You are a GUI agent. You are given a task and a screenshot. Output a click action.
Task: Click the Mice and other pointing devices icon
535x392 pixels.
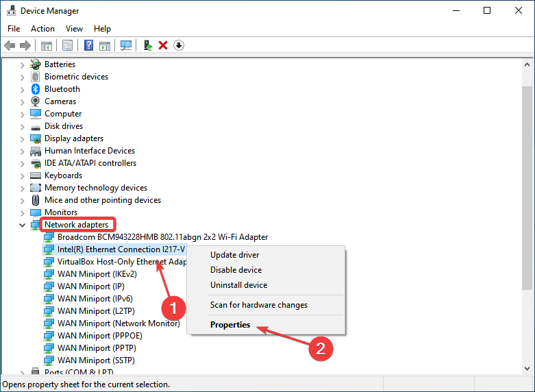(36, 200)
